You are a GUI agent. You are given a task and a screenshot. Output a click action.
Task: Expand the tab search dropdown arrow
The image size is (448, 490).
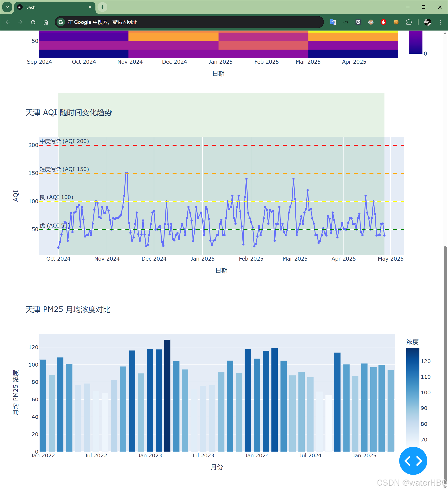(7, 7)
